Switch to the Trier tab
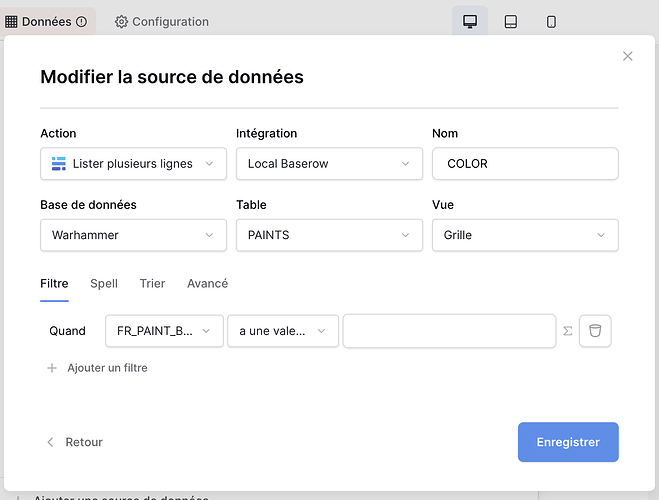The width and height of the screenshot is (659, 500). coord(152,284)
